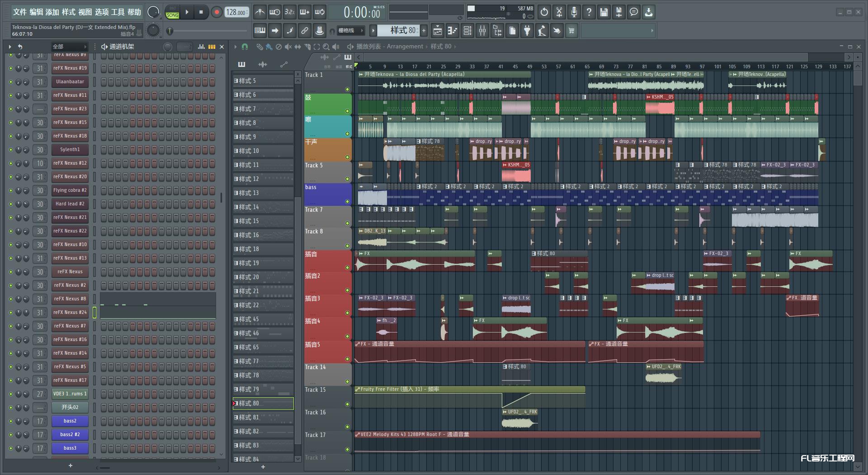Viewport: 868px width, 475px height.
Task: Open the playlist view icon
Action: (438, 31)
